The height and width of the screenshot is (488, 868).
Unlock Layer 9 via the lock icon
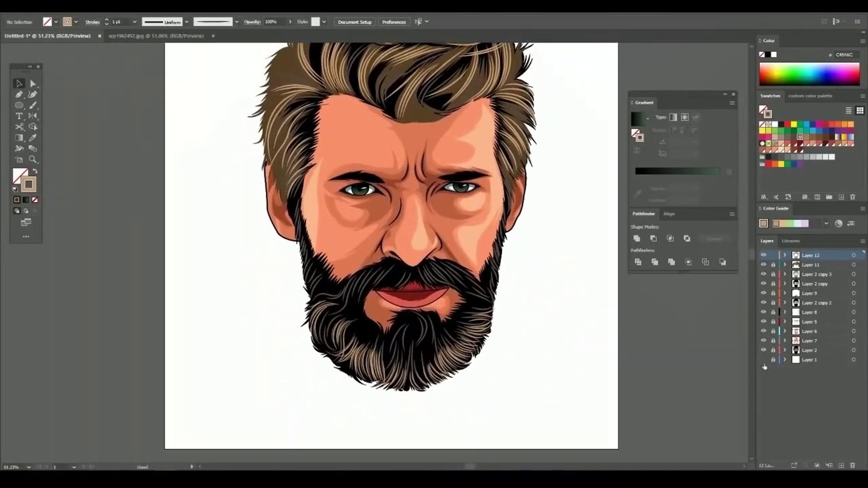[773, 293]
